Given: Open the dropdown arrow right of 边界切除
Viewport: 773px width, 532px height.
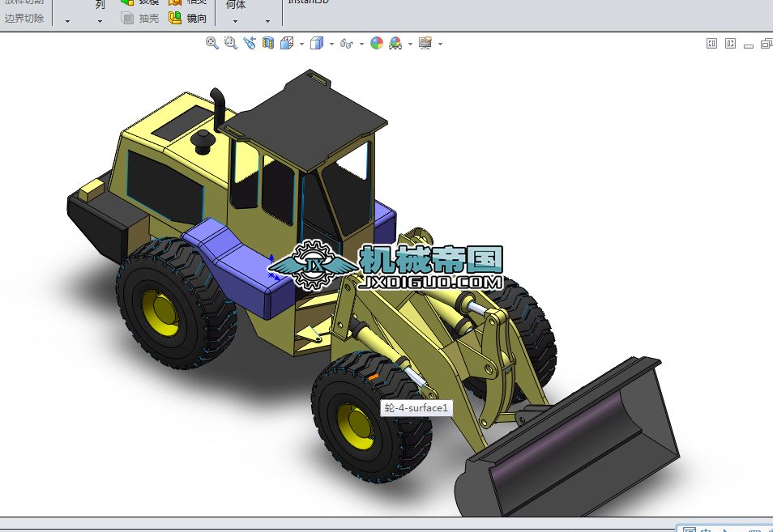Looking at the screenshot, I should 67,21.
